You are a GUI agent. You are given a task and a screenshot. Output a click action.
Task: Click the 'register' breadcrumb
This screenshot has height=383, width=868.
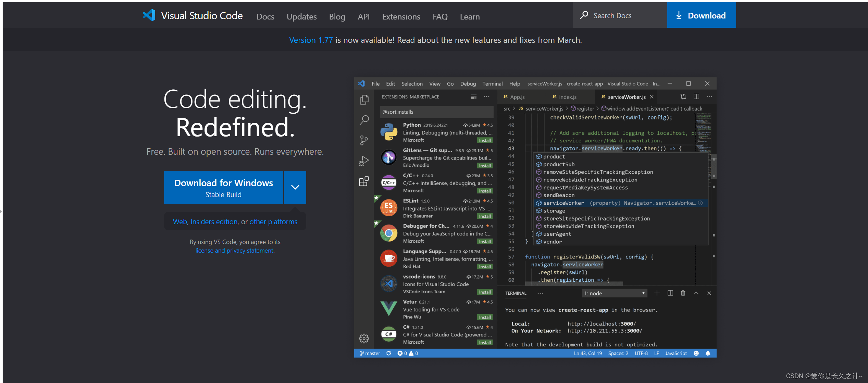pyautogui.click(x=582, y=108)
